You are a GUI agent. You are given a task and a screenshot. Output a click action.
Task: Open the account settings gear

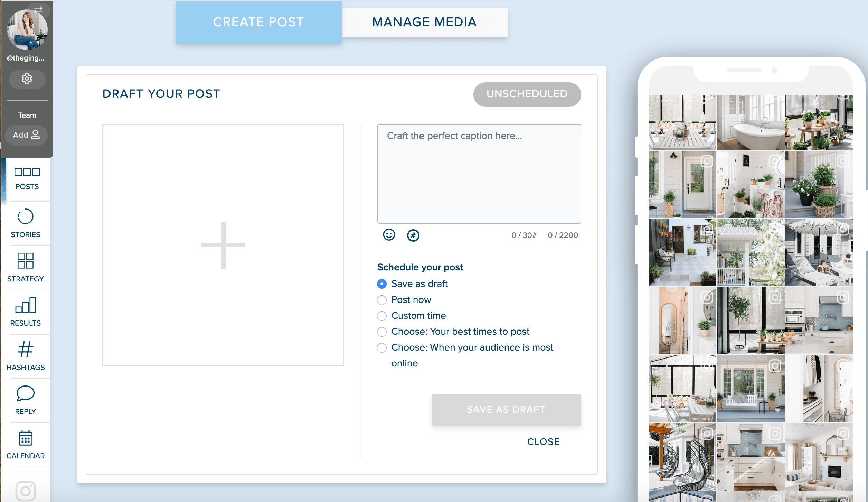[x=27, y=79]
